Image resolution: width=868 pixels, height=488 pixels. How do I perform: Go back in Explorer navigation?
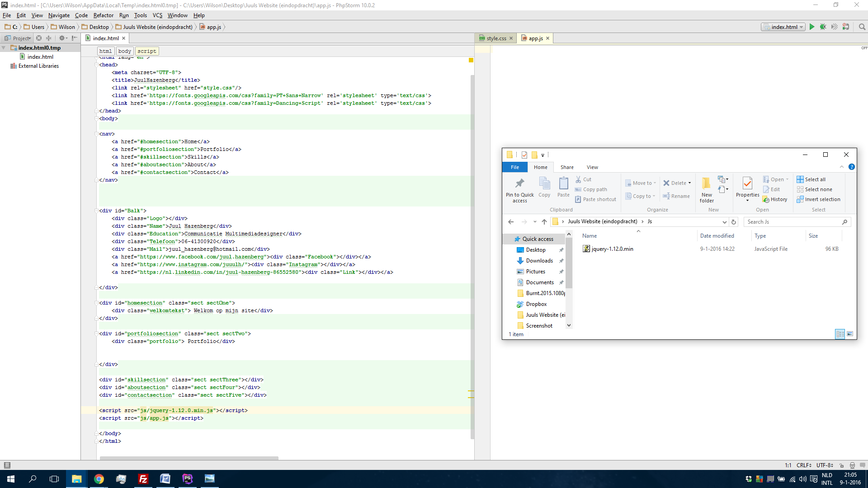point(511,222)
